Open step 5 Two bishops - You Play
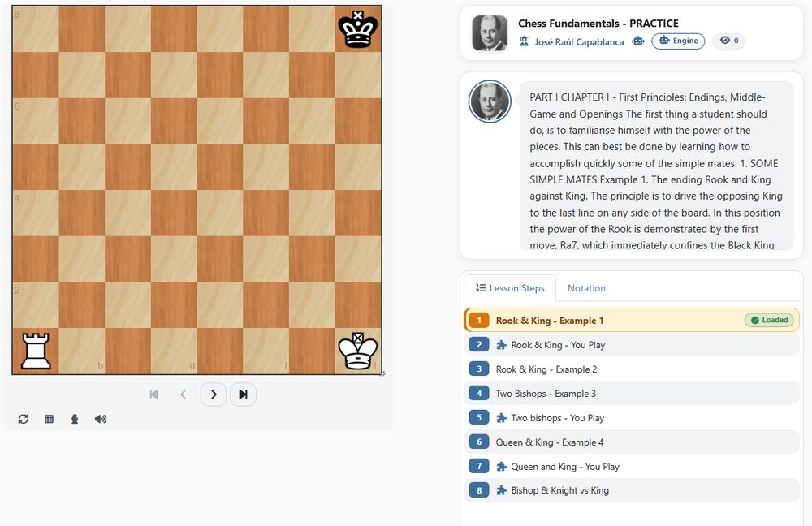Screen dimensions: 812x526 [632, 418]
